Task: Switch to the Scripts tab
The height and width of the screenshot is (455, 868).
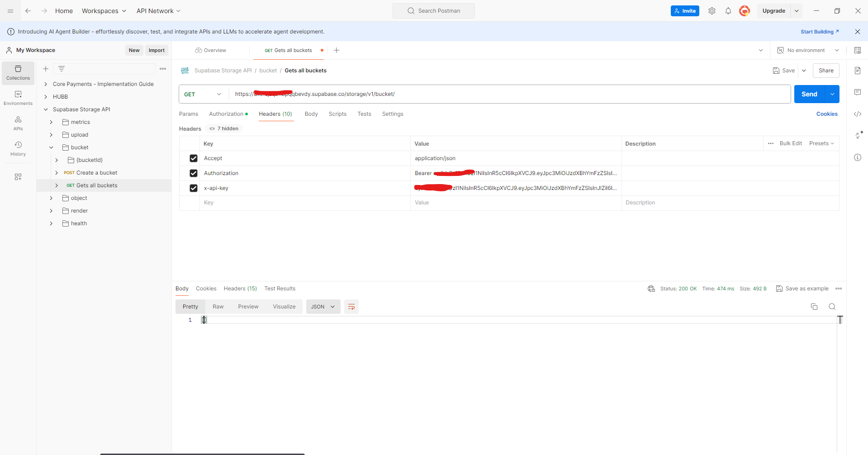Action: coord(337,114)
